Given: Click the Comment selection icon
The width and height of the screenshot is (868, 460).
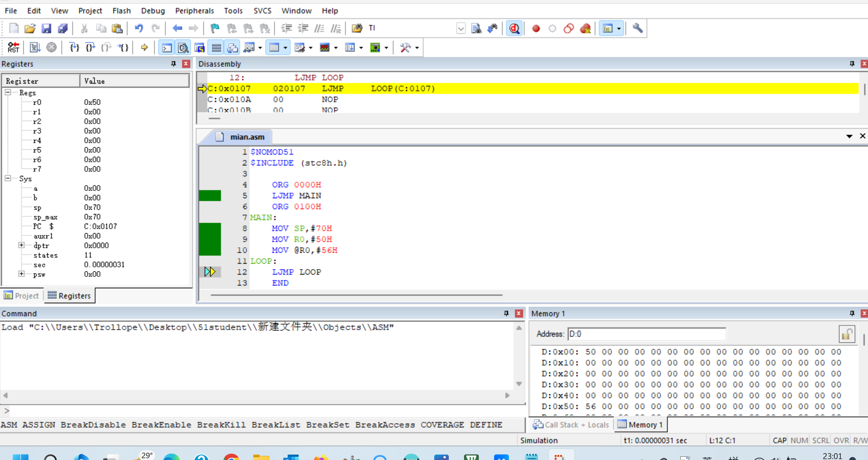Looking at the screenshot, I should pos(320,28).
